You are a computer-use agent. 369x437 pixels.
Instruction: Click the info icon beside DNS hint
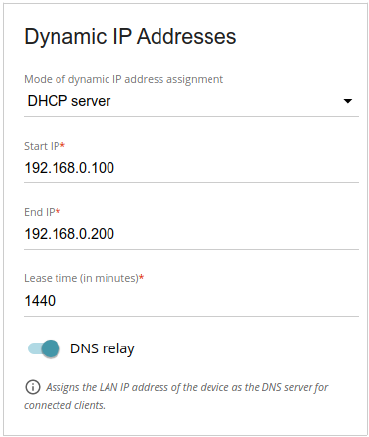pyautogui.click(x=32, y=387)
